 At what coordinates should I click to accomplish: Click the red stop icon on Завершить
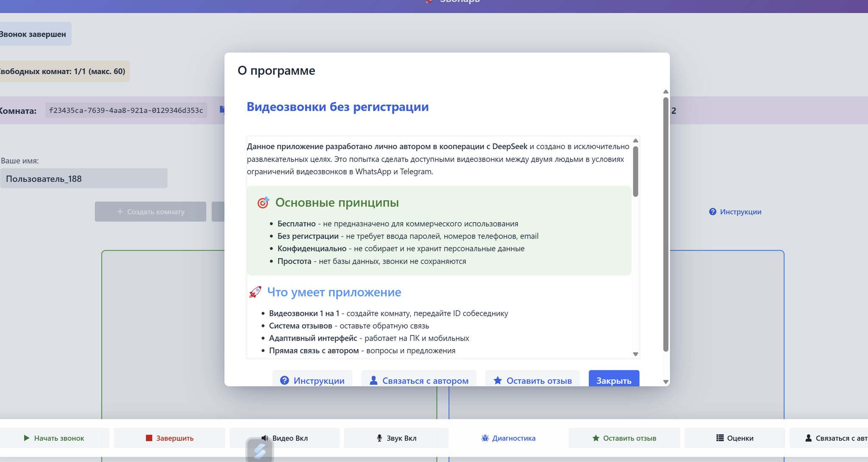(149, 438)
